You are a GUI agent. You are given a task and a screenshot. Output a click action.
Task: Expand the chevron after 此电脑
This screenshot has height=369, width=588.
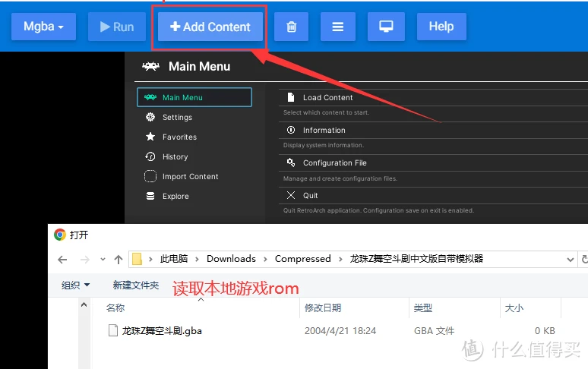(197, 259)
